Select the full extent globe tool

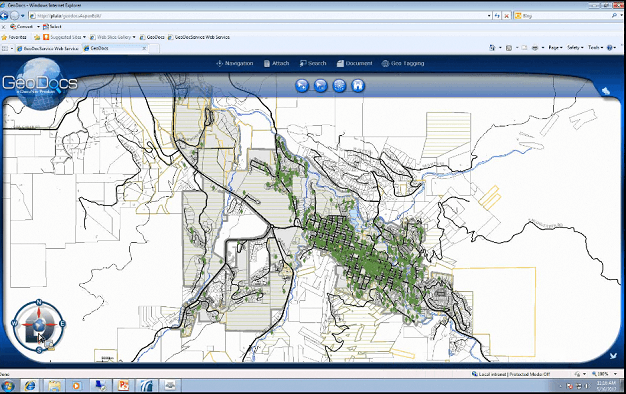339,85
